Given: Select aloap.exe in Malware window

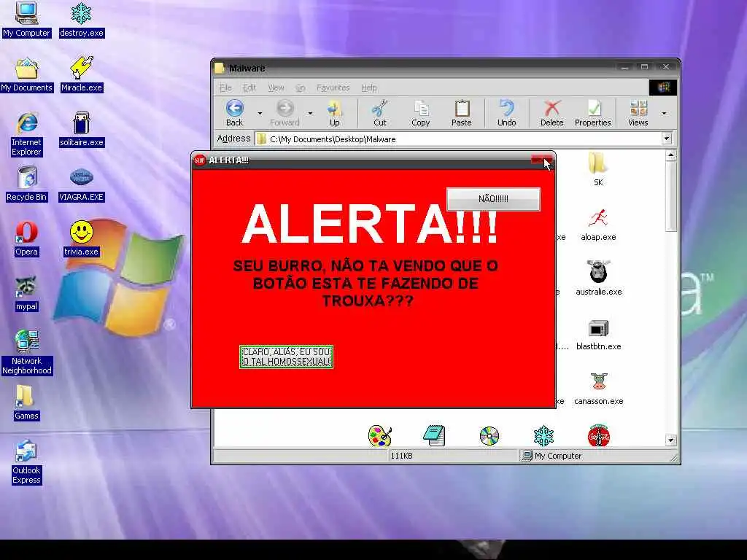Looking at the screenshot, I should coord(598,225).
